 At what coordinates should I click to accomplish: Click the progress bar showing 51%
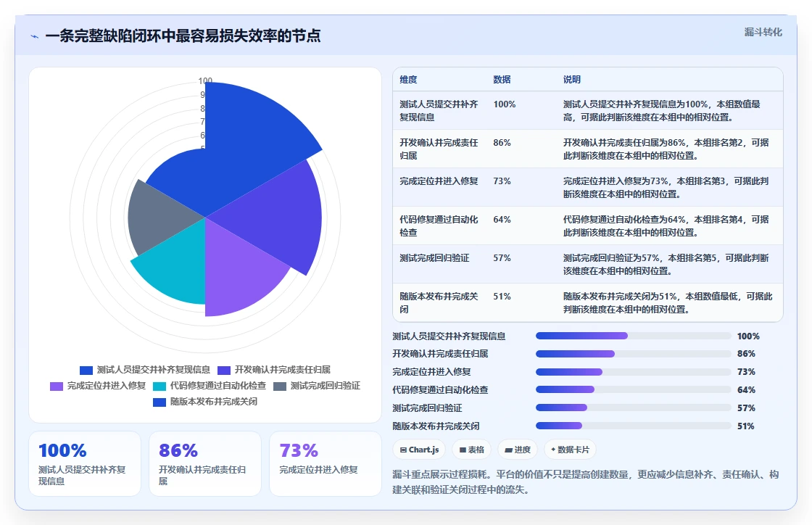click(634, 426)
